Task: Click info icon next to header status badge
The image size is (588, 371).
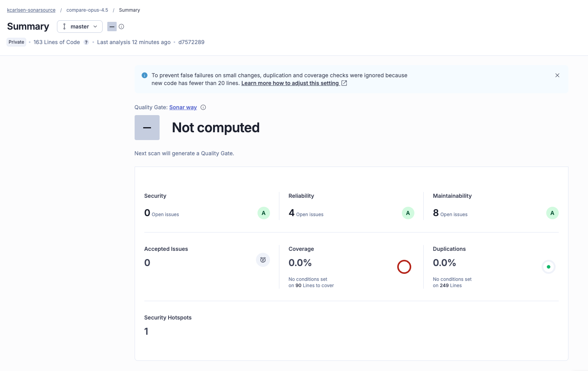Action: click(x=121, y=27)
